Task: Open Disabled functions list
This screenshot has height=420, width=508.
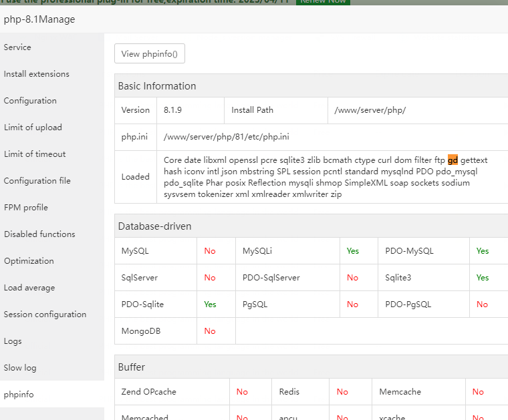Action: 39,234
